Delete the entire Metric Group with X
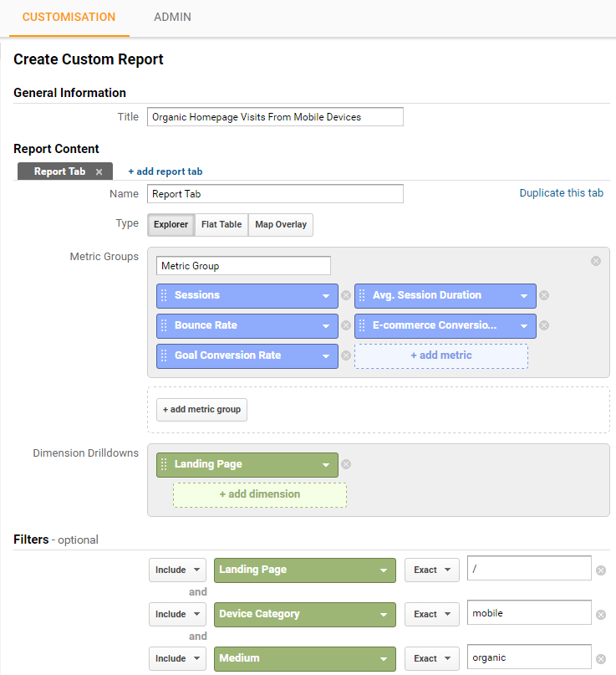The height and width of the screenshot is (675, 616). pos(596,261)
